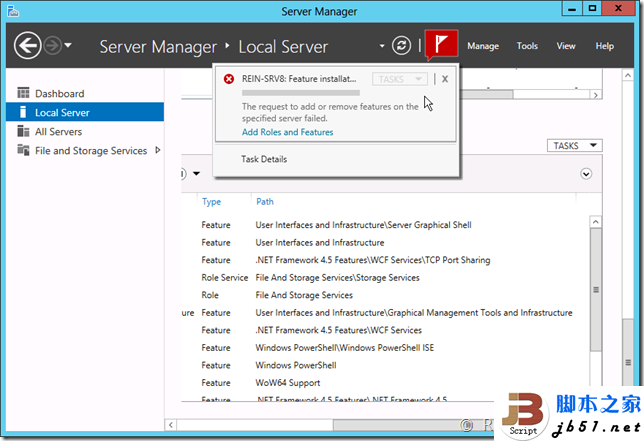Dismiss the REIN-SRV8 notification with X
The image size is (644, 441).
coord(445,78)
